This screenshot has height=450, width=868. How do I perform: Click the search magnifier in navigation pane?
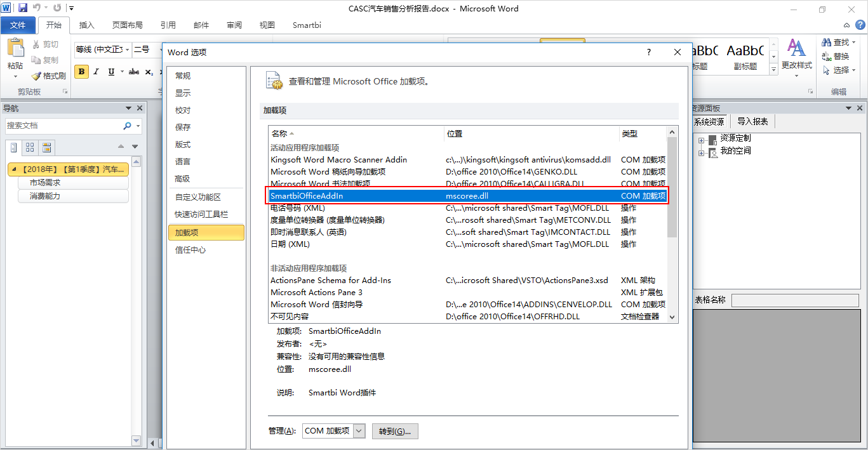(128, 126)
